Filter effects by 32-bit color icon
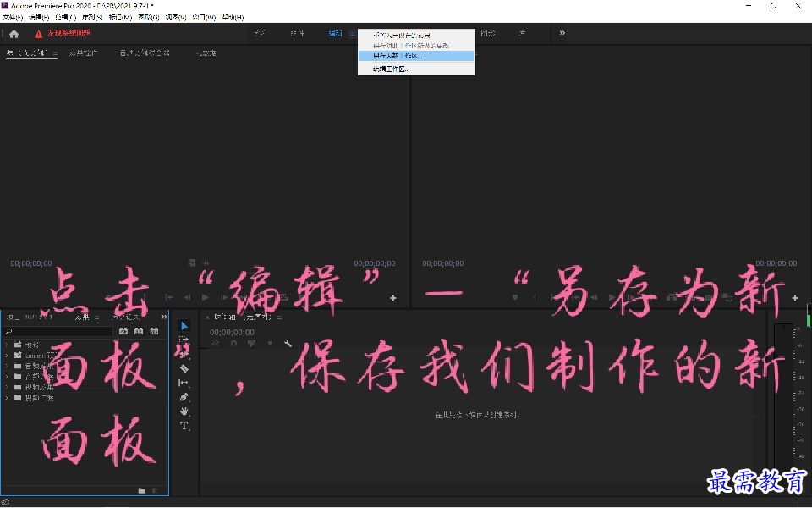812x508 pixels. (x=138, y=331)
